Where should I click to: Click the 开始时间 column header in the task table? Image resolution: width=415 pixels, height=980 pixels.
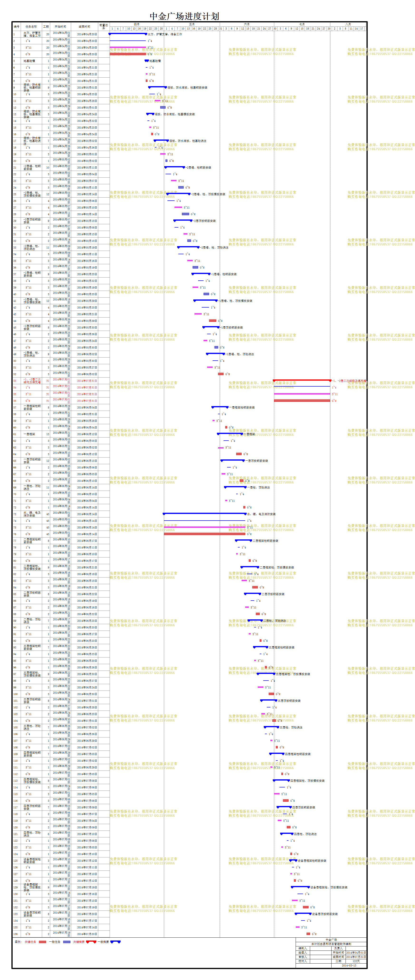tap(60, 27)
